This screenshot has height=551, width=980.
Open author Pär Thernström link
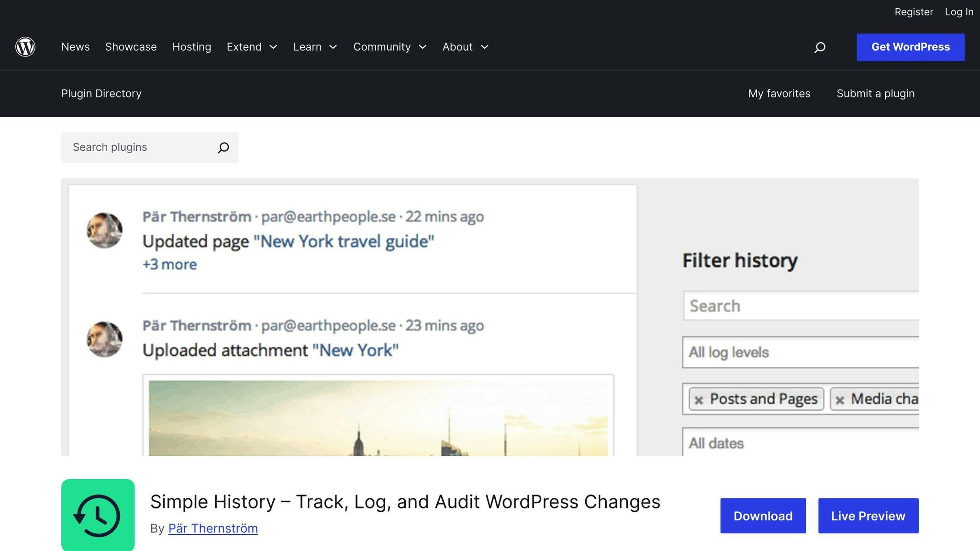[213, 529]
